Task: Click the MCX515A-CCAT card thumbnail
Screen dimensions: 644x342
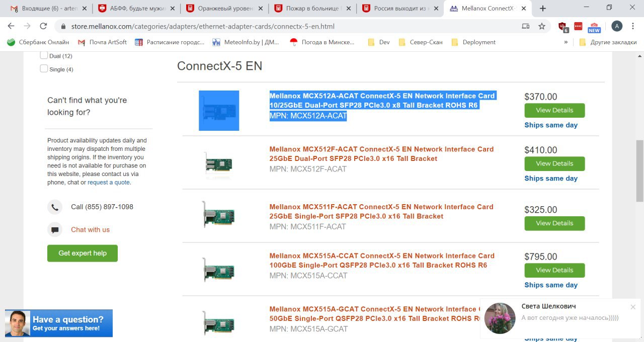Action: [219, 270]
